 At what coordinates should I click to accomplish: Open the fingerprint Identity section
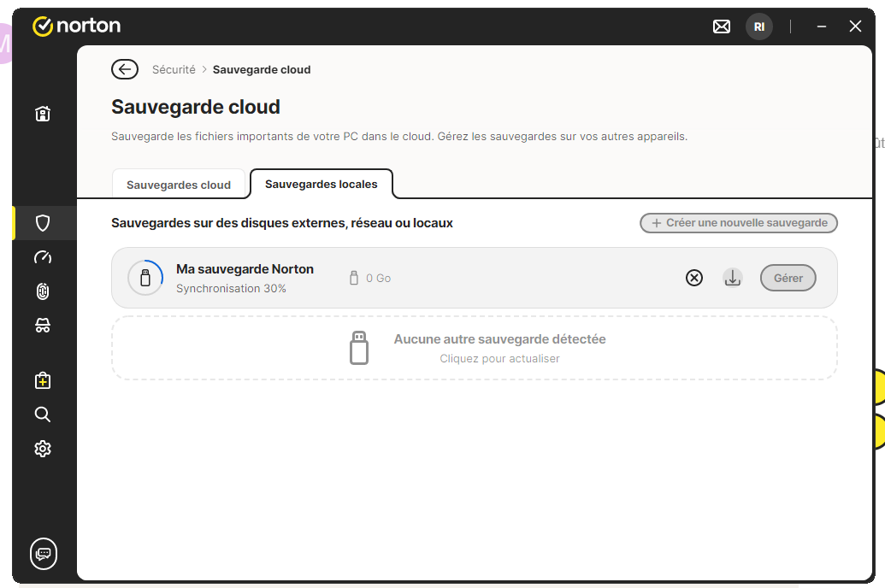43,291
